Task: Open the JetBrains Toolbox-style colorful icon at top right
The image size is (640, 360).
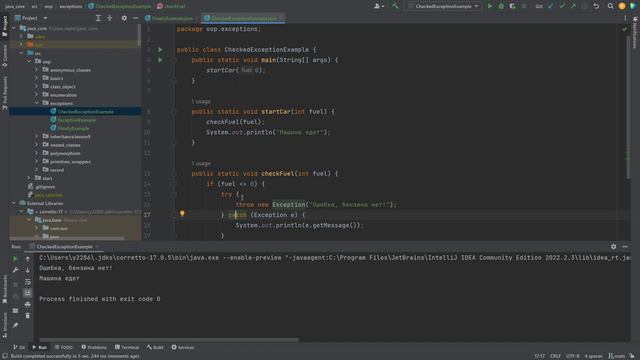Action: click(633, 6)
